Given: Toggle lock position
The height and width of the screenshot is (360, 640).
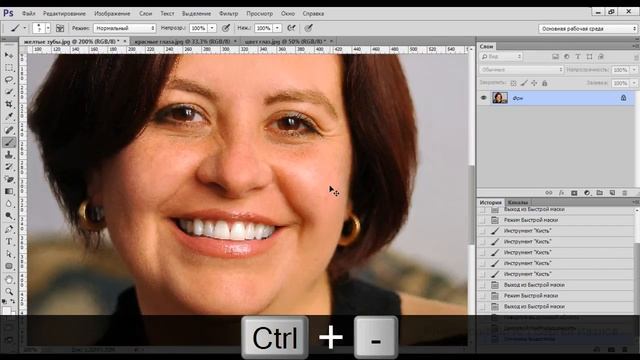Looking at the screenshot, I should coord(534,83).
